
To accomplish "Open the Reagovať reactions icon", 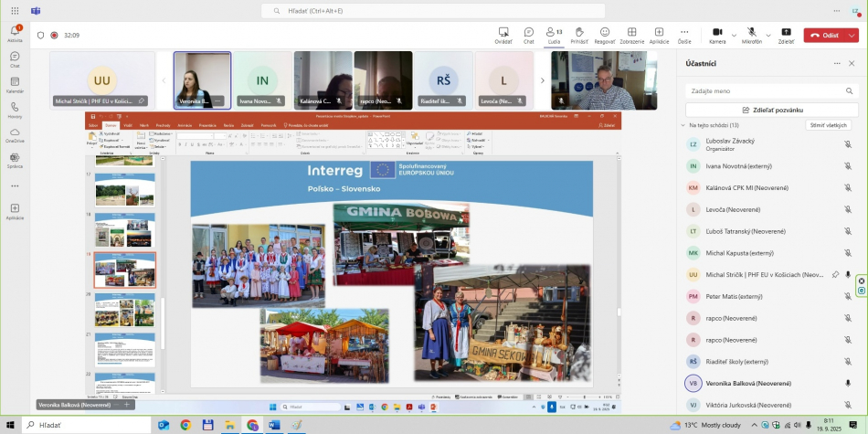I will (605, 32).
